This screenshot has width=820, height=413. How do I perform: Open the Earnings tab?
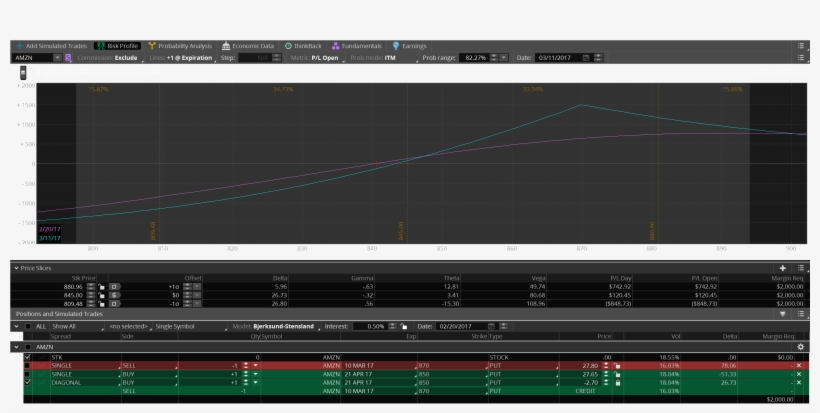(409, 46)
